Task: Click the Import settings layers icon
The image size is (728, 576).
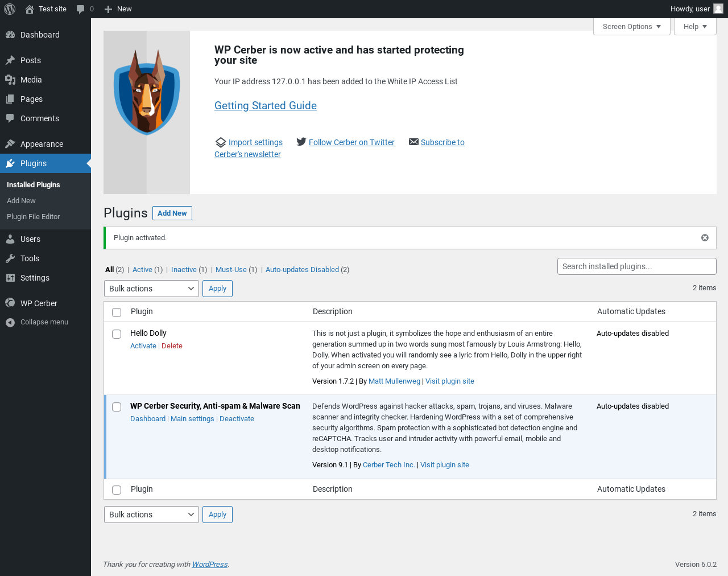Action: pos(221,142)
